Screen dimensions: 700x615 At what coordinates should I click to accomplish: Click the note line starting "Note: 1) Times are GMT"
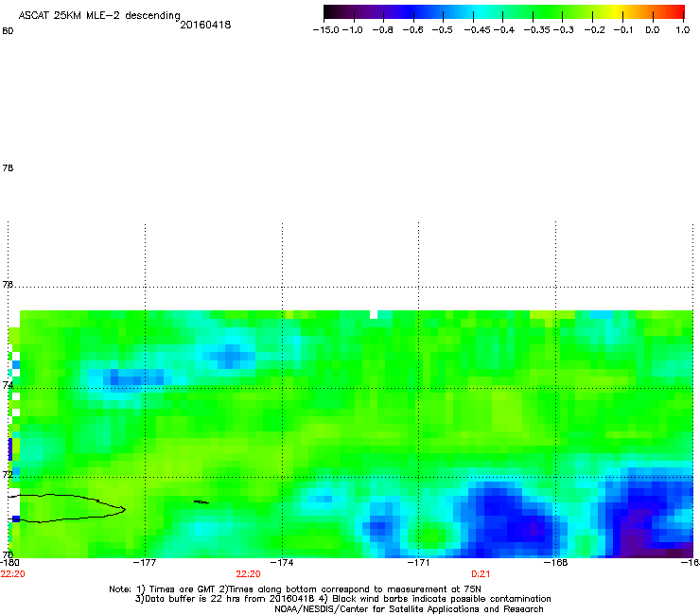tap(295, 589)
